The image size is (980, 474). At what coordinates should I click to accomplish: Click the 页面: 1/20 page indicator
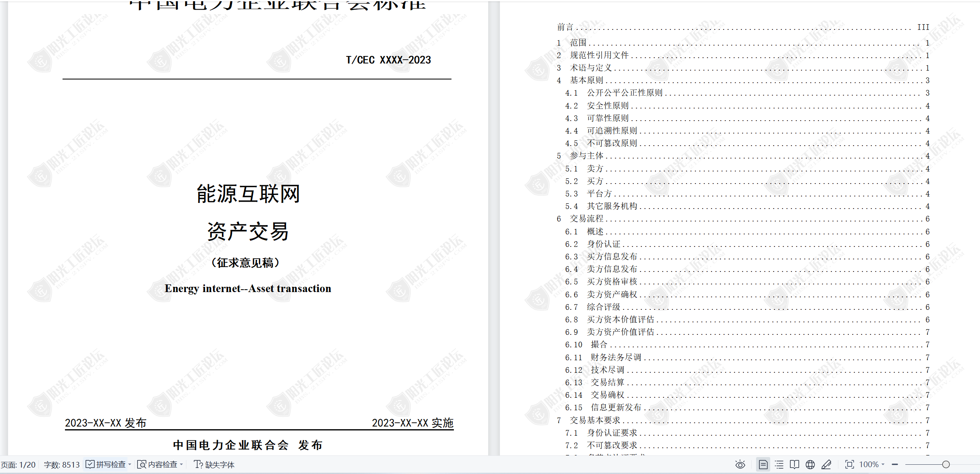click(19, 465)
